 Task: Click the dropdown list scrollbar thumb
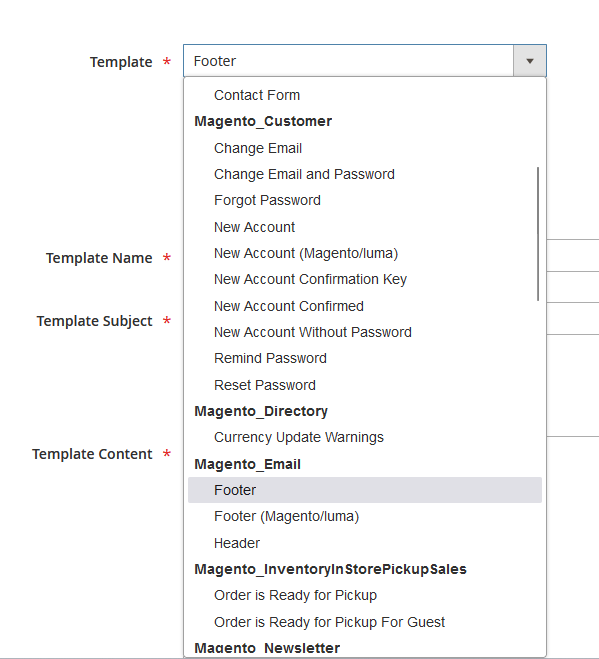(x=538, y=234)
